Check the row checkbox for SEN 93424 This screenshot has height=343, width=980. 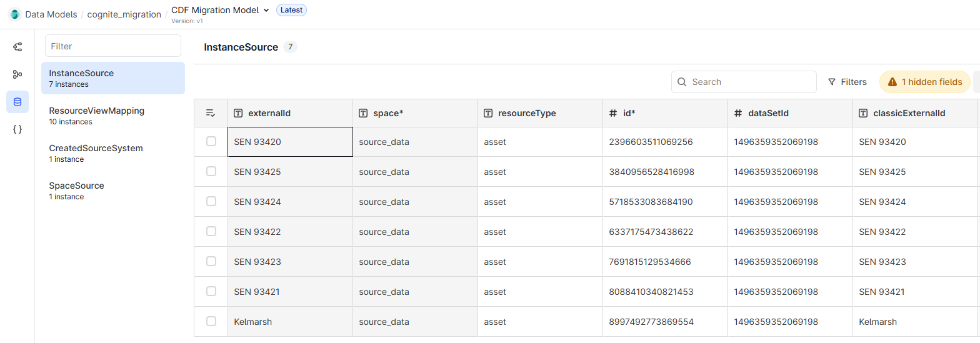point(211,201)
